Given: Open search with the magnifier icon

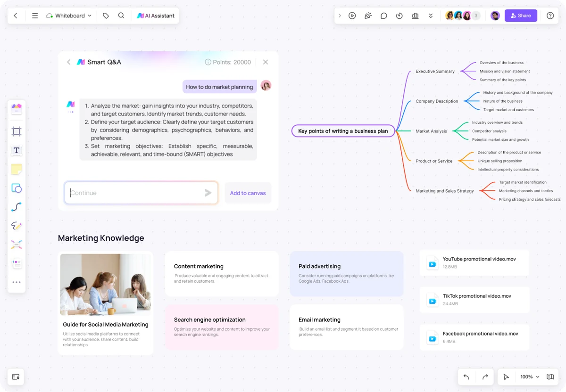Looking at the screenshot, I should 121,16.
